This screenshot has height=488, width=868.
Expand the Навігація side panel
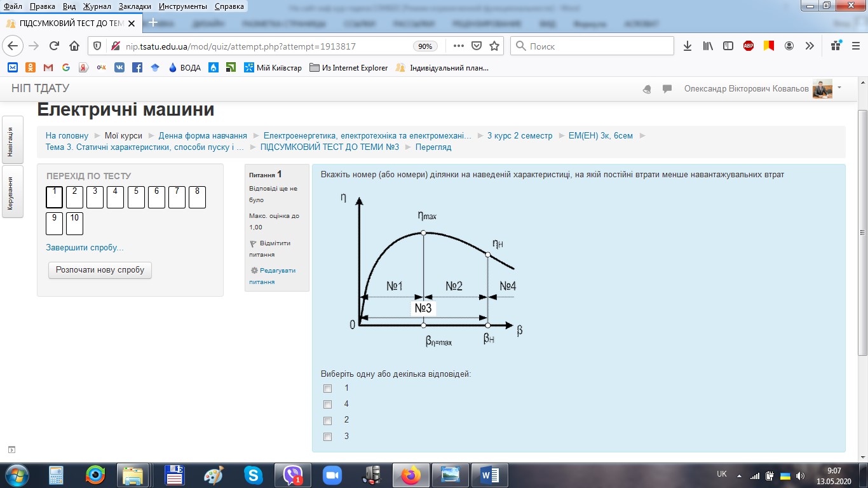(12, 140)
